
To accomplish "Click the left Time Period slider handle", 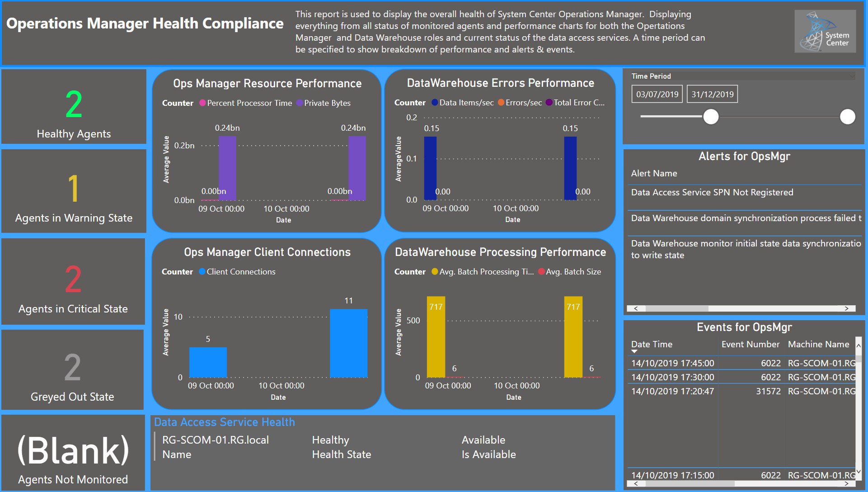I will point(711,117).
